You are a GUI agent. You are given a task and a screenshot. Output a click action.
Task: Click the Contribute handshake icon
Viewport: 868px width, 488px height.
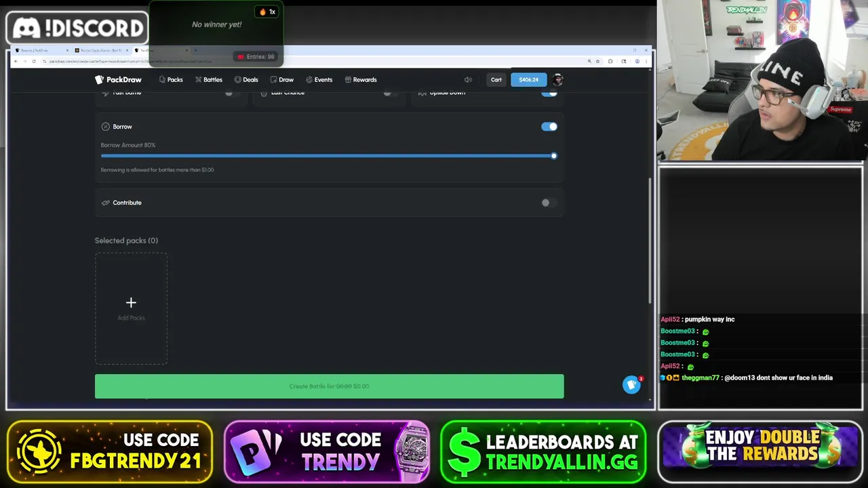[106, 203]
